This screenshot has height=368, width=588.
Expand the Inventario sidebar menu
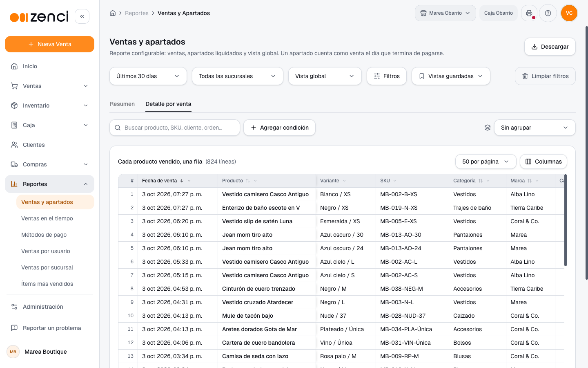[49, 105]
